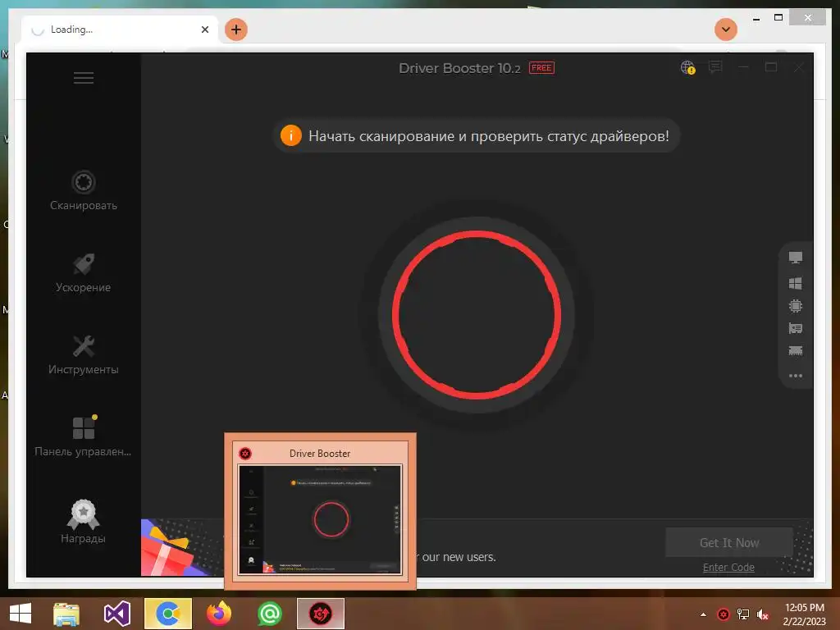This screenshot has width=840, height=630.
Task: Open the hamburger menu in Driver Booster
Action: [84, 78]
